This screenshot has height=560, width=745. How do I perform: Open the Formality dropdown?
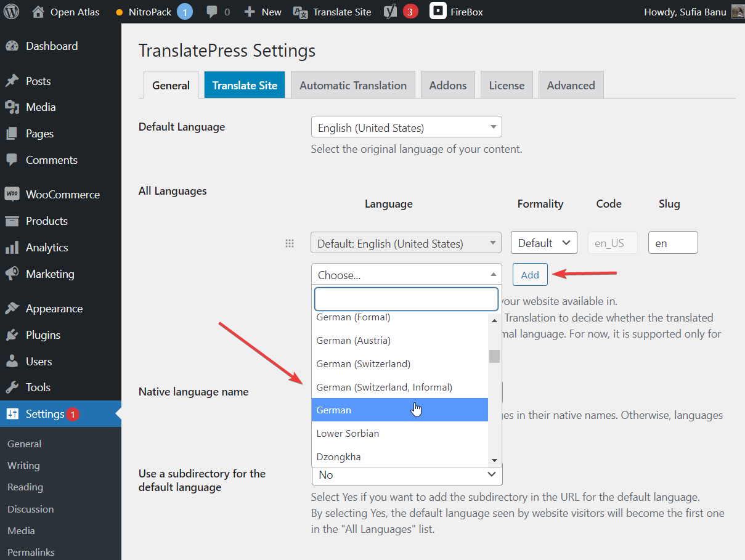[x=543, y=242]
